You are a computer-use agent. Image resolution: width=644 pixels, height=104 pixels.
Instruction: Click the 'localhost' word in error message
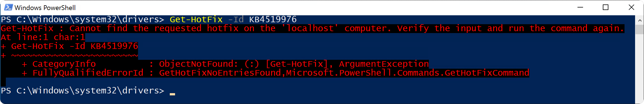tap(310, 28)
